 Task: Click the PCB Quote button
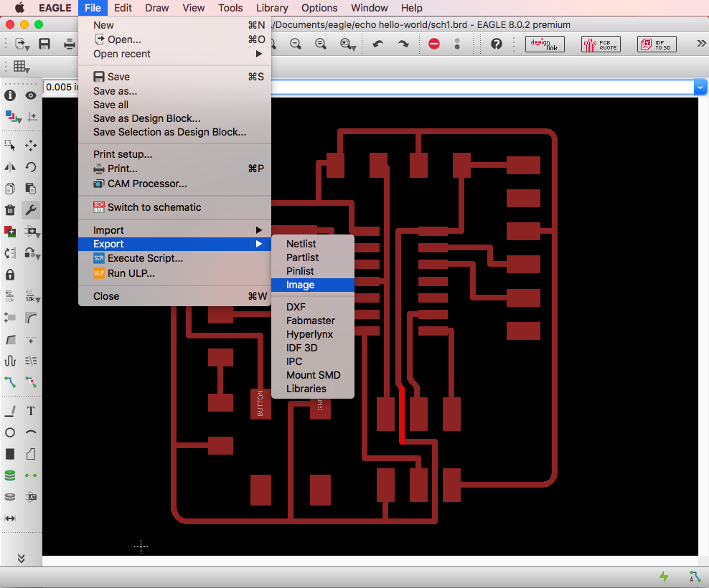601,44
